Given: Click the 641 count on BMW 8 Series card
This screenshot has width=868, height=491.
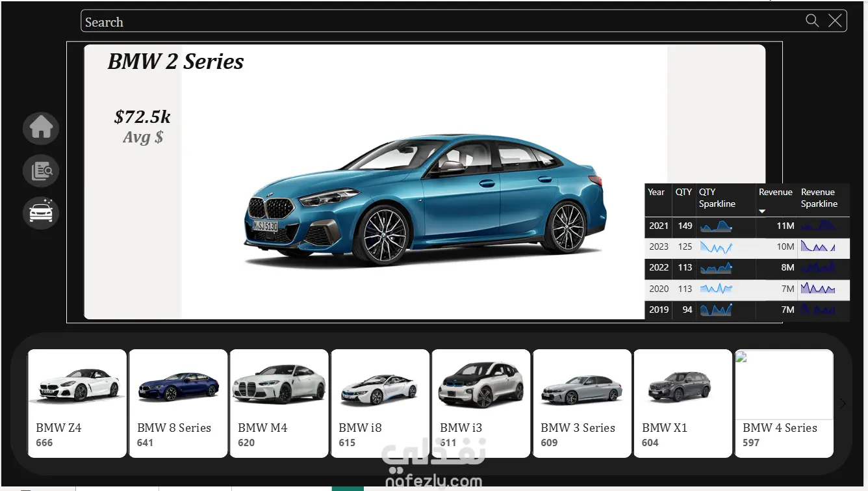Looking at the screenshot, I should (x=145, y=443).
